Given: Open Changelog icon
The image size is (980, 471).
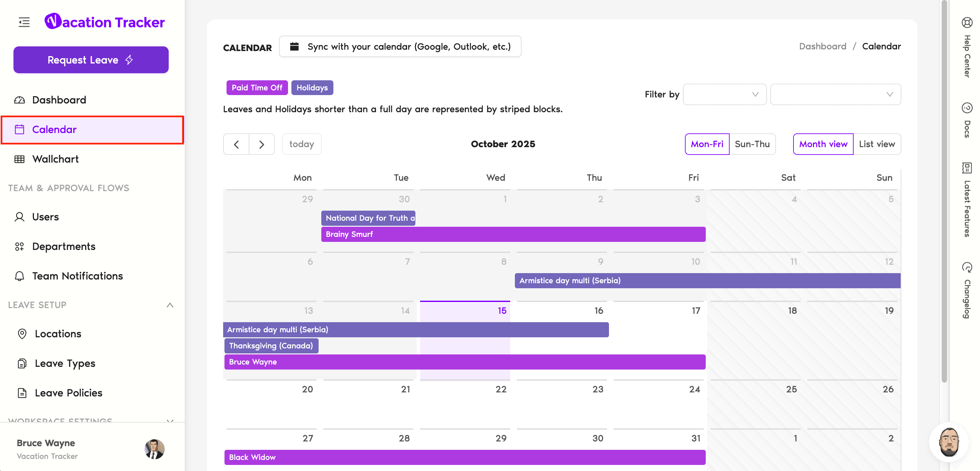Looking at the screenshot, I should click(x=967, y=267).
